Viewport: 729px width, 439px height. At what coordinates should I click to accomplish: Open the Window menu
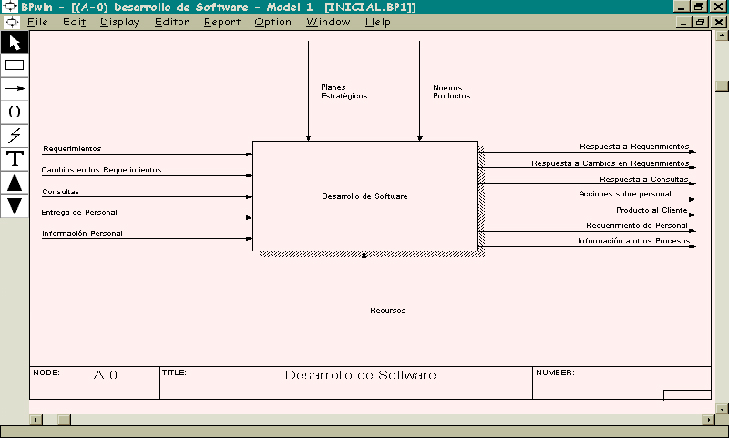pos(327,21)
